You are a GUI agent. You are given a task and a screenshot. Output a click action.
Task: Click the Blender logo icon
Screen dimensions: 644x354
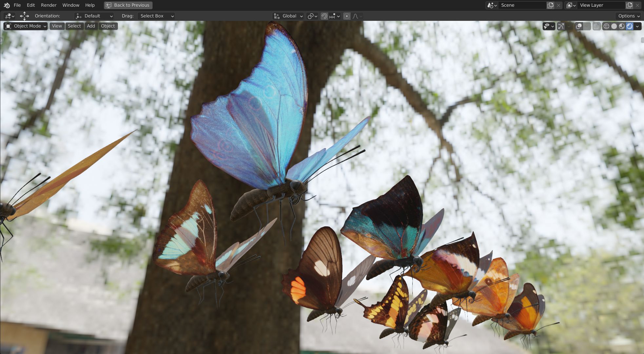tap(7, 5)
